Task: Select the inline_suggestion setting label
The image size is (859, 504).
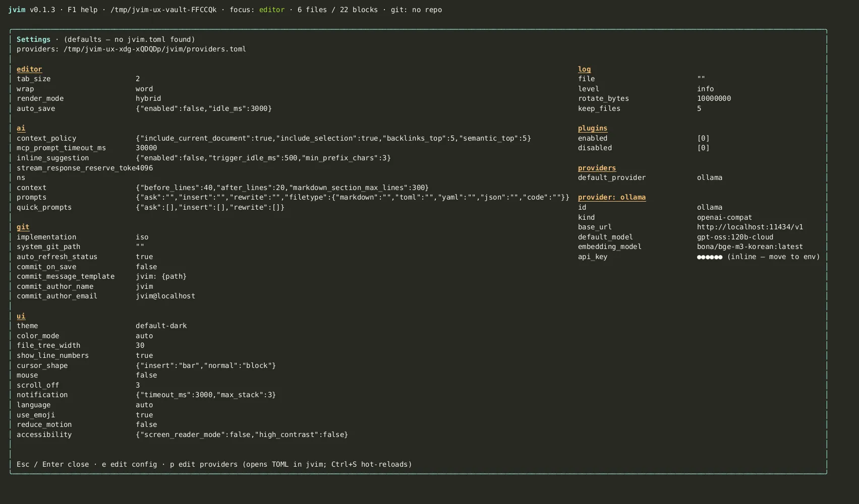Action: (x=52, y=158)
